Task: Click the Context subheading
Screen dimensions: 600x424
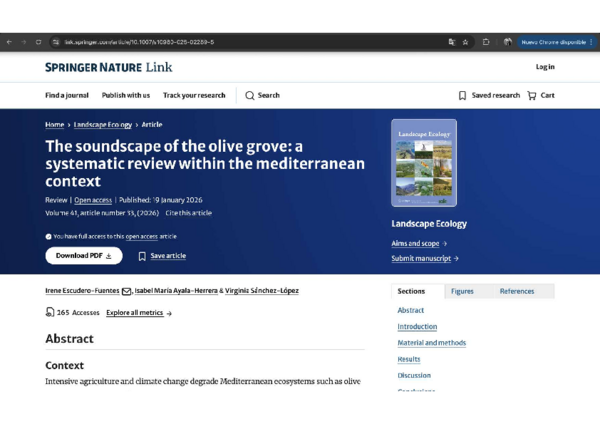Action: point(64,365)
